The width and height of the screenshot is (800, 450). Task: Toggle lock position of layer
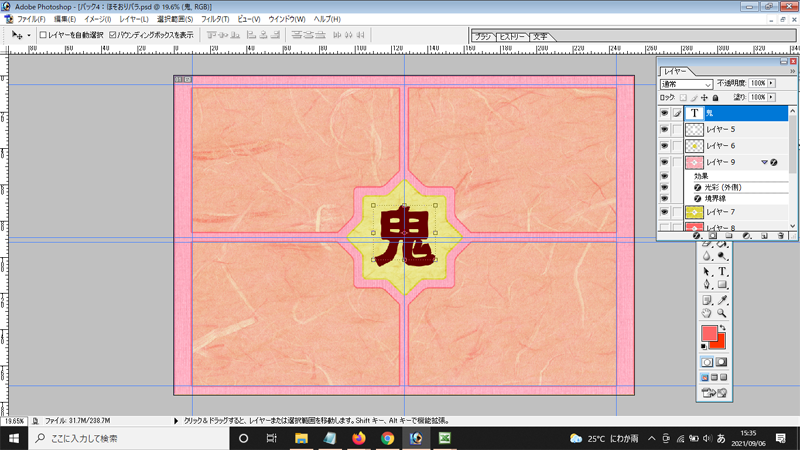tap(705, 97)
